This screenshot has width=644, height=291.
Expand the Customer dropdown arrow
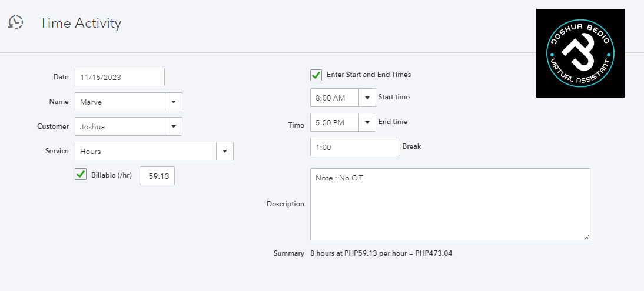[174, 126]
